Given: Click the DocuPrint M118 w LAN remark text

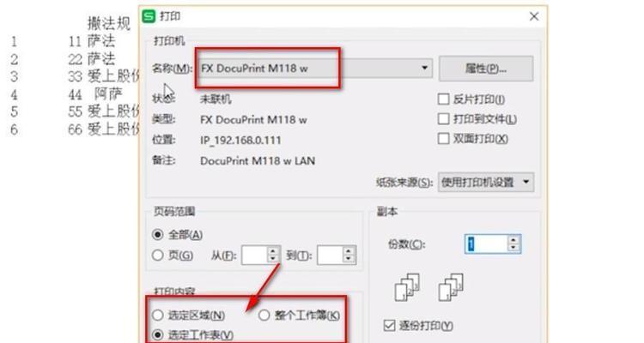Looking at the screenshot, I should pos(258,161).
